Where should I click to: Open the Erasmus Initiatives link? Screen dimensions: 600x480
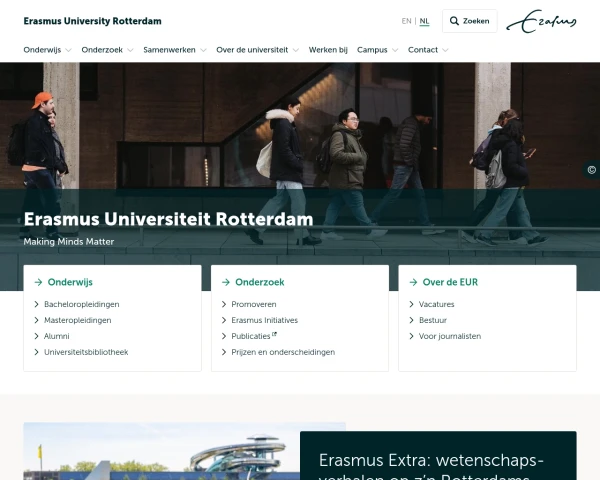tap(264, 320)
